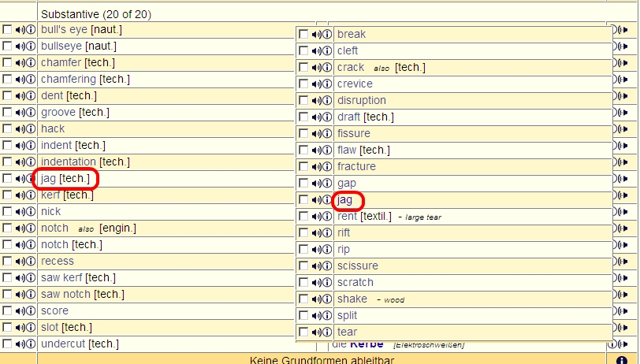Open info icon for gap
The width and height of the screenshot is (640, 364).
pos(327,183)
